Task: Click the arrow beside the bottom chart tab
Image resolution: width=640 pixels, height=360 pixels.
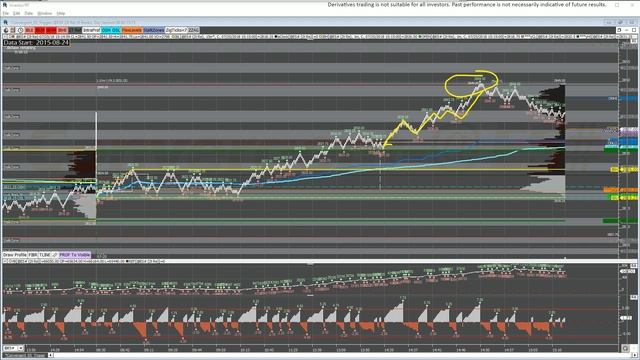Action: [x=51, y=356]
